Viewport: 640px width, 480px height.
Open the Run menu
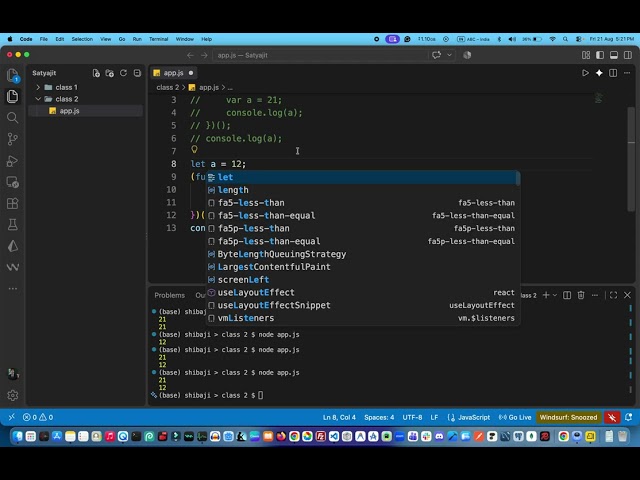coord(137,39)
